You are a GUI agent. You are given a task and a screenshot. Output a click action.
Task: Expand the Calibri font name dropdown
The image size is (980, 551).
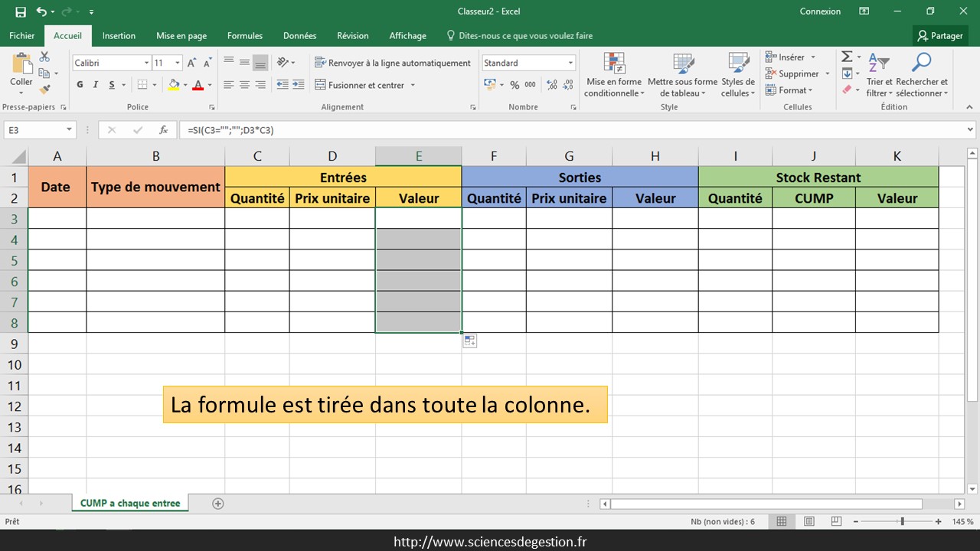tap(146, 63)
